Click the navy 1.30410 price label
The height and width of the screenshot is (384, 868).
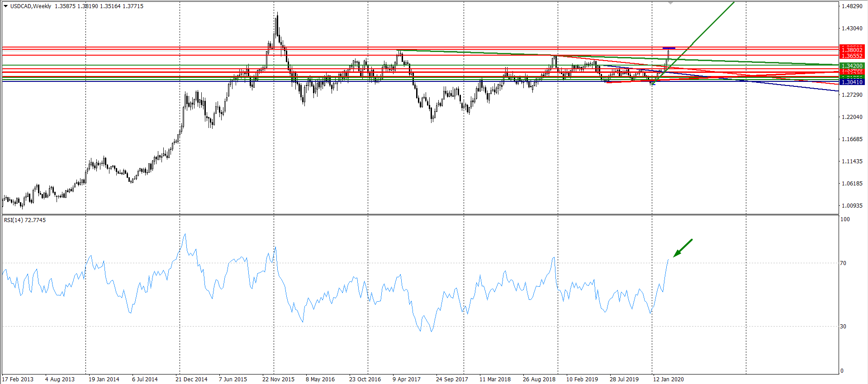coord(852,82)
